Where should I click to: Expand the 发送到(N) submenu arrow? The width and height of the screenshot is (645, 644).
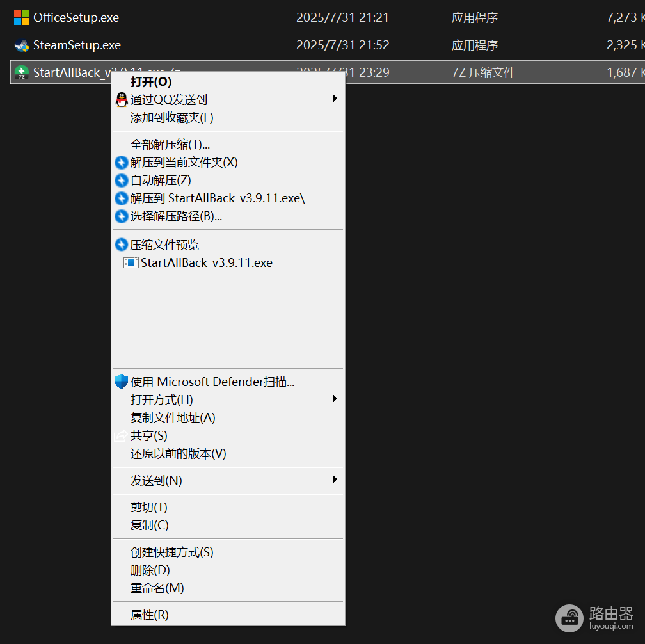(335, 479)
